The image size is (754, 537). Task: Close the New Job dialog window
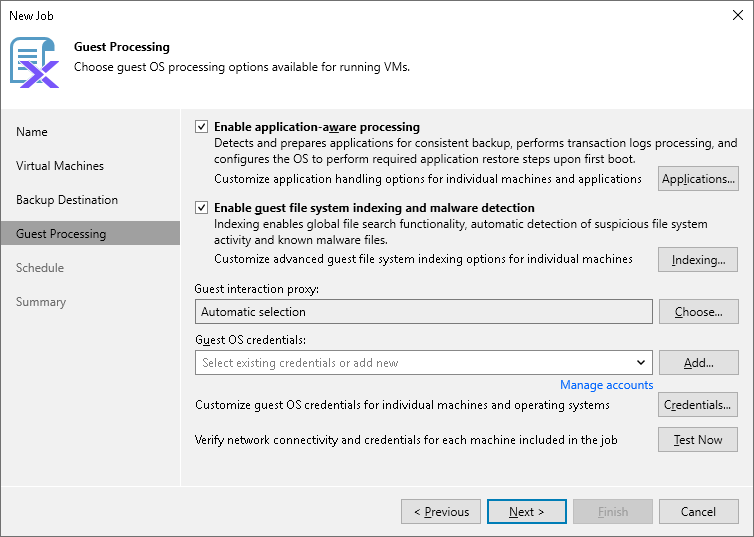click(737, 15)
